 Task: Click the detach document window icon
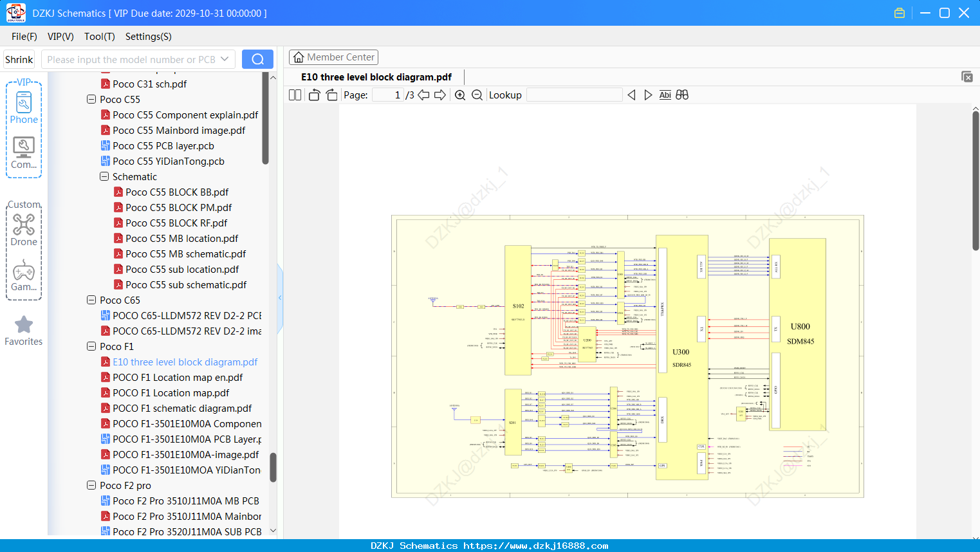966,77
